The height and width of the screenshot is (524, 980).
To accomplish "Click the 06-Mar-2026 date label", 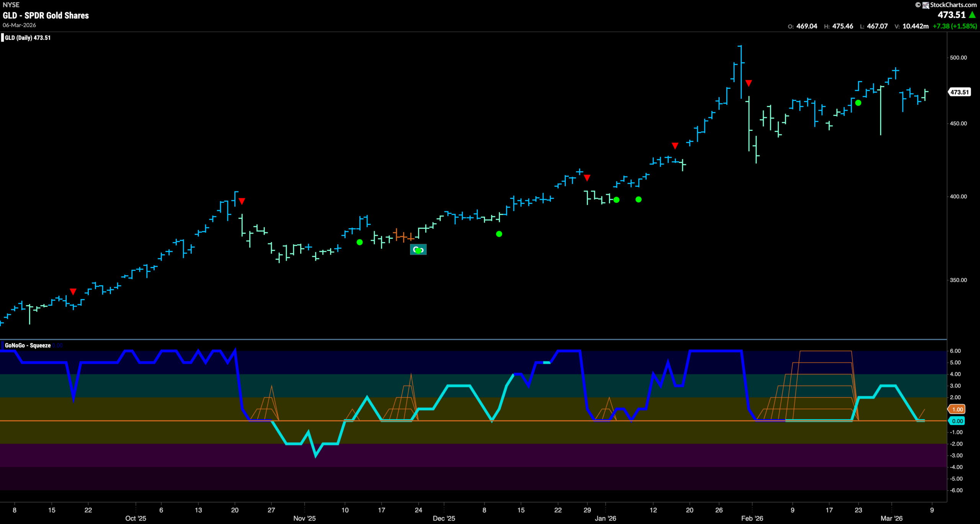I will click(x=20, y=25).
